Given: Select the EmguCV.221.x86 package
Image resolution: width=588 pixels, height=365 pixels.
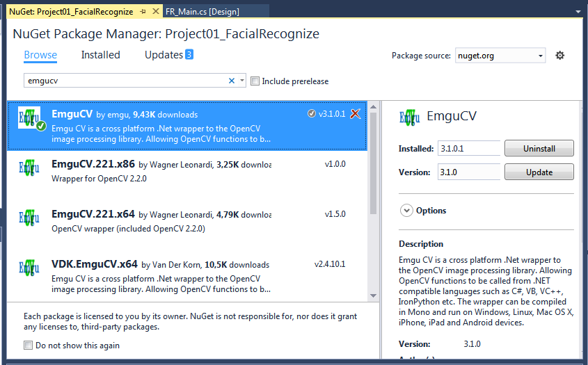Looking at the screenshot, I should pos(187,175).
